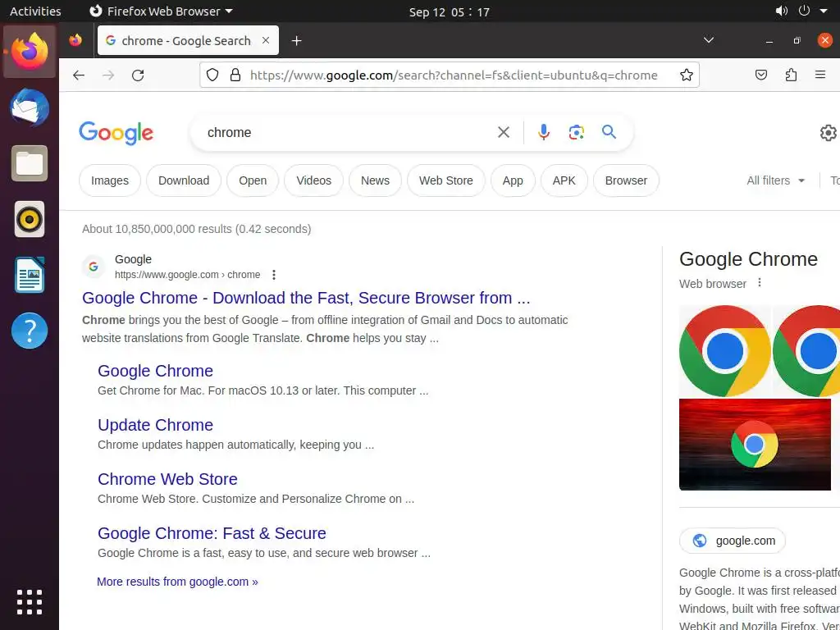Close the chrome - Google Search tab

(266, 40)
